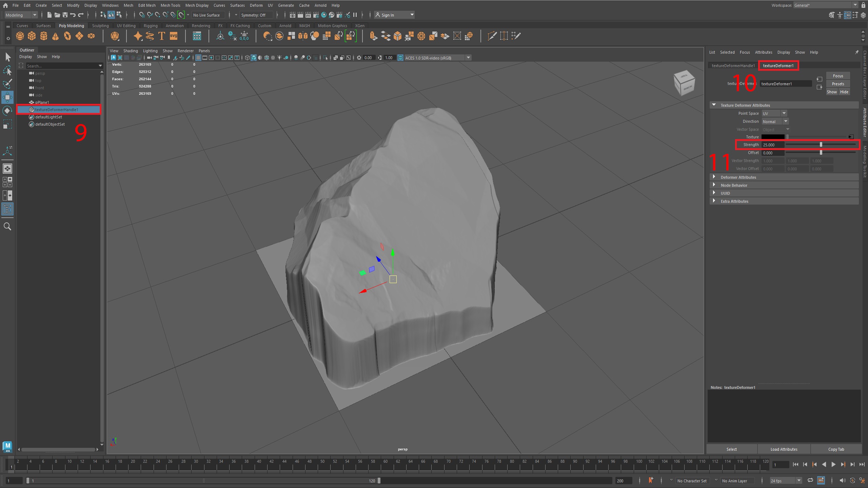Screen dimensions: 868x488
Task: Create a polygon cone from the shelf
Action: click(56, 36)
